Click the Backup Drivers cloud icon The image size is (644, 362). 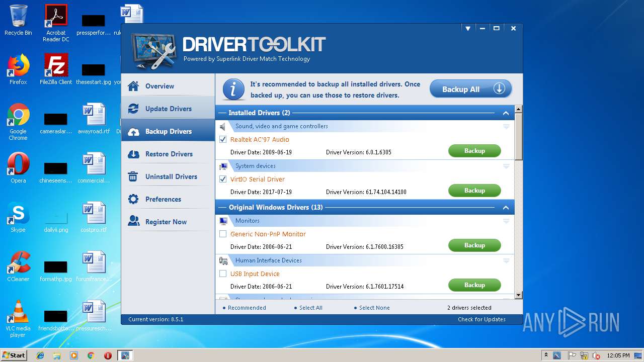[x=133, y=131]
